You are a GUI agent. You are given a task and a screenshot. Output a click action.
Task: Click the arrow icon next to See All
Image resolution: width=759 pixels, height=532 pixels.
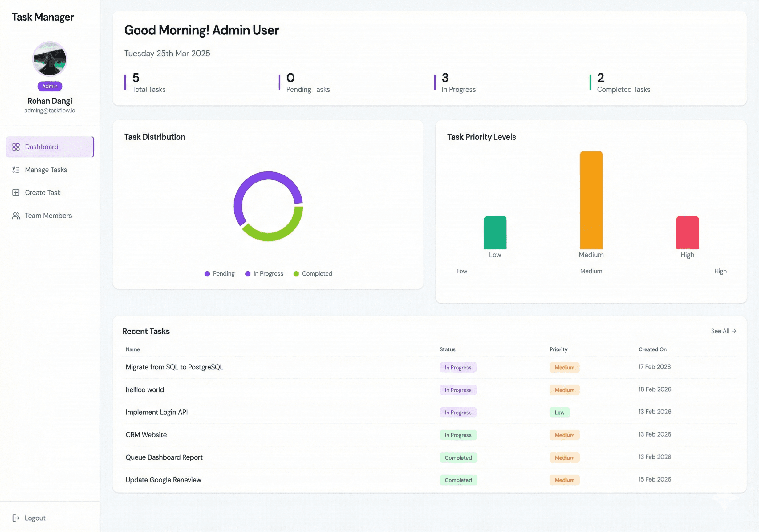(x=735, y=331)
